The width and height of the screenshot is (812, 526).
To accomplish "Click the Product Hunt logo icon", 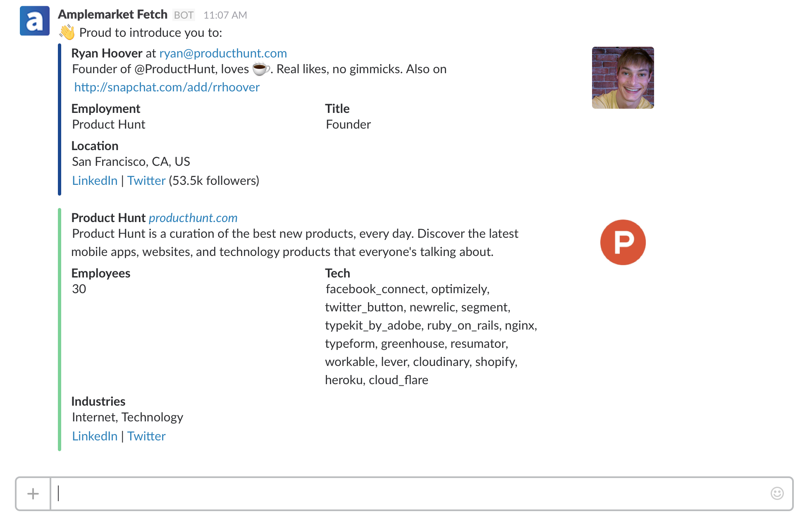I will click(623, 242).
